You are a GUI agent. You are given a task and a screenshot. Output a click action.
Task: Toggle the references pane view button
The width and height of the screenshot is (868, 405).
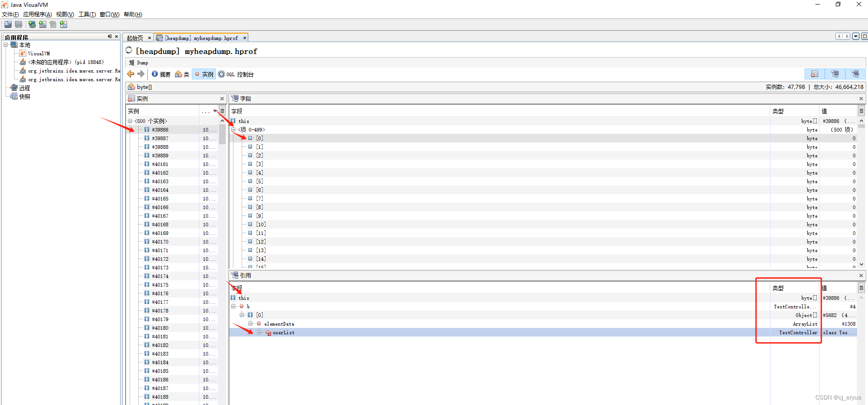tap(855, 74)
